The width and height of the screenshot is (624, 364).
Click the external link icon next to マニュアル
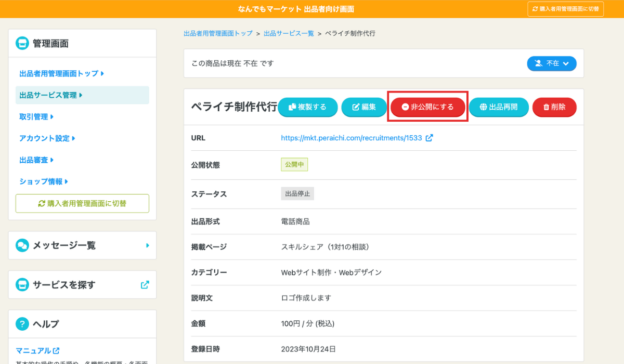coord(56,350)
